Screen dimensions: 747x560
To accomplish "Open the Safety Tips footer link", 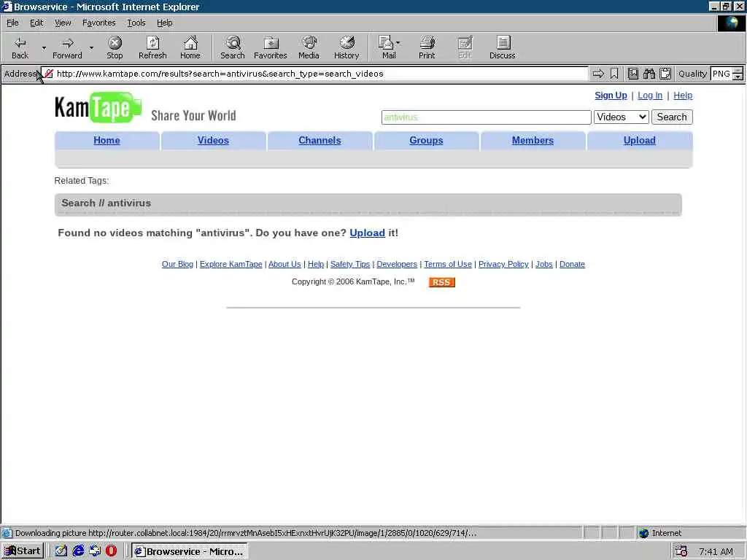I will 350,264.
